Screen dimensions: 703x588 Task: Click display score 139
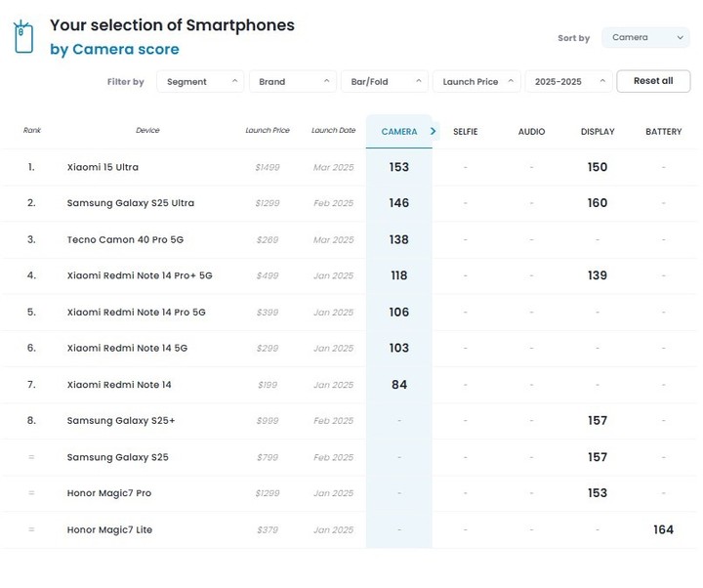pyautogui.click(x=598, y=275)
